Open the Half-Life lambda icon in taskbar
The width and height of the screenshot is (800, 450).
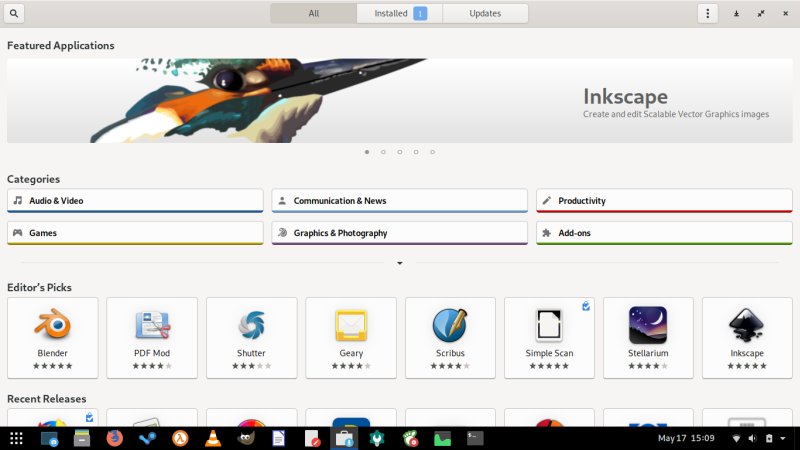click(x=180, y=438)
